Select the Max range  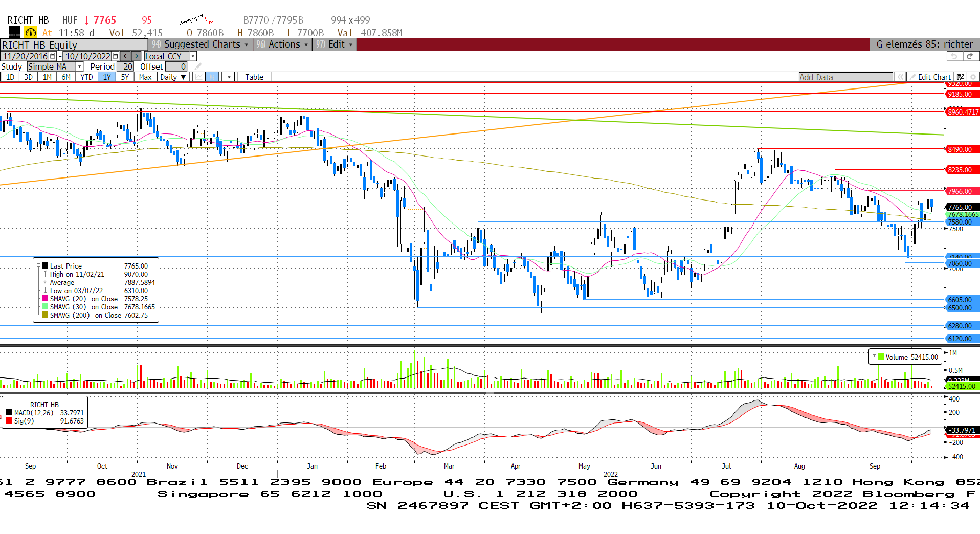pyautogui.click(x=145, y=77)
